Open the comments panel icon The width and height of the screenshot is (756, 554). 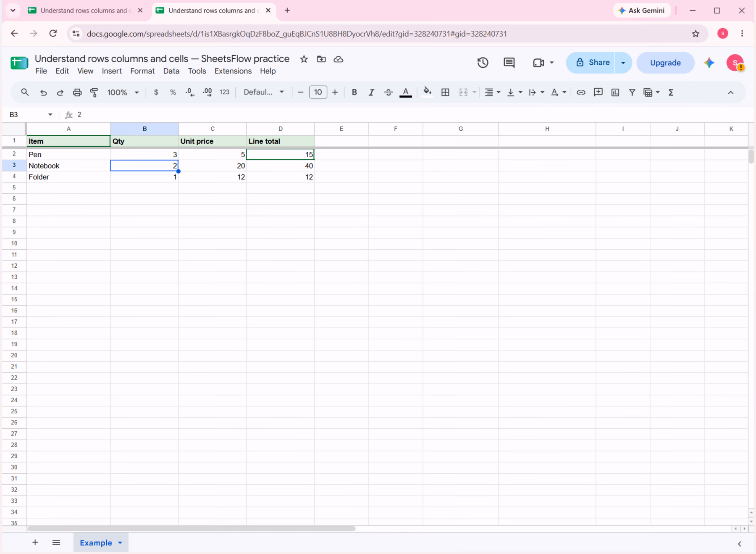point(509,63)
